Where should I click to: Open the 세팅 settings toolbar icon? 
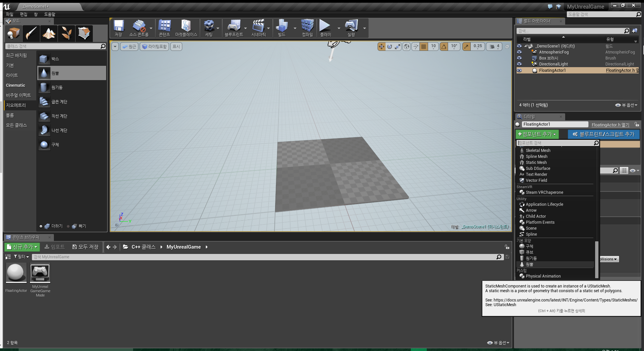point(209,28)
